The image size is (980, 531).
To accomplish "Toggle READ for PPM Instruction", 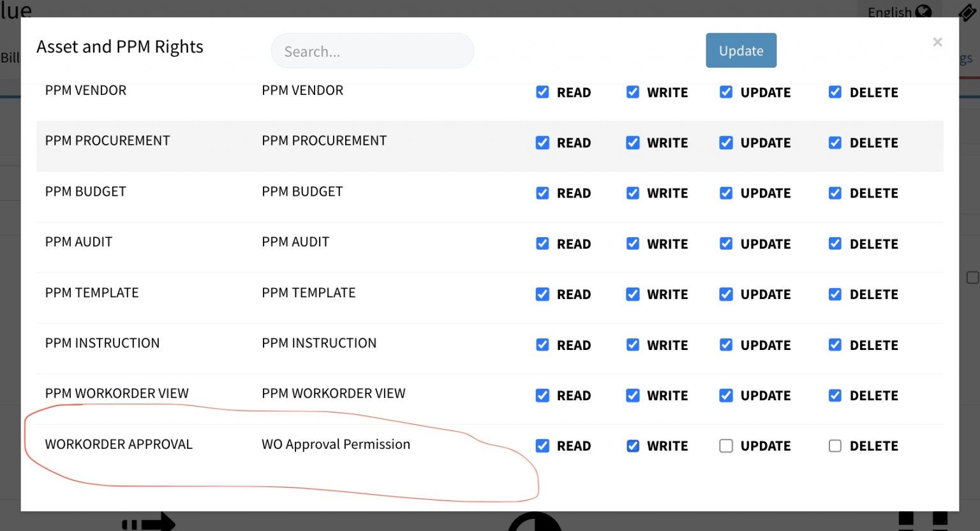I will [542, 345].
